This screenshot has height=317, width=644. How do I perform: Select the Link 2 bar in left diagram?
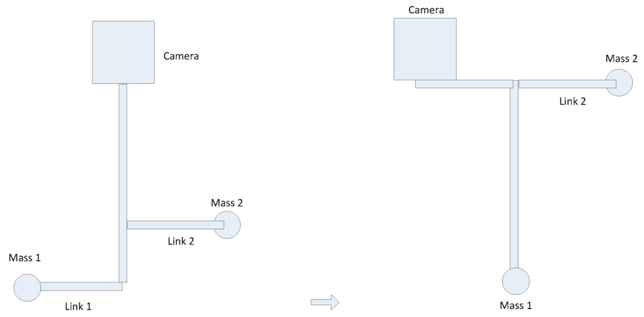click(x=175, y=225)
